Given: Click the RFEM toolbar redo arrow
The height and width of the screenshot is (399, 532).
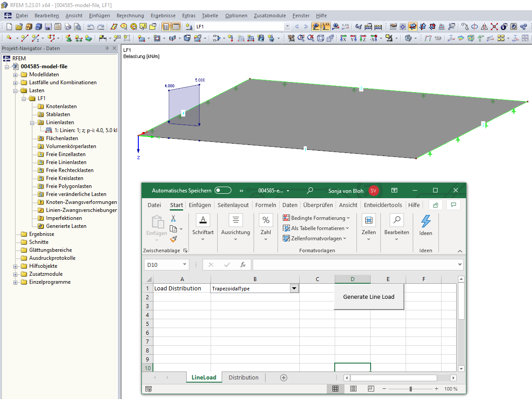Looking at the screenshot, I should (101, 27).
